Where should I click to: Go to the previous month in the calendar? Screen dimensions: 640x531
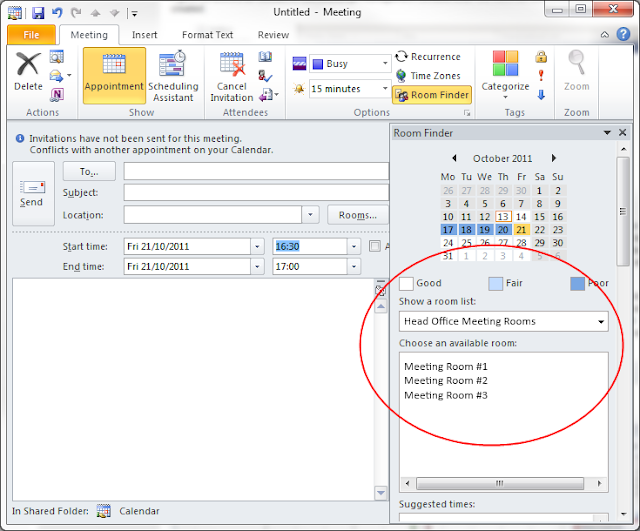[454, 158]
